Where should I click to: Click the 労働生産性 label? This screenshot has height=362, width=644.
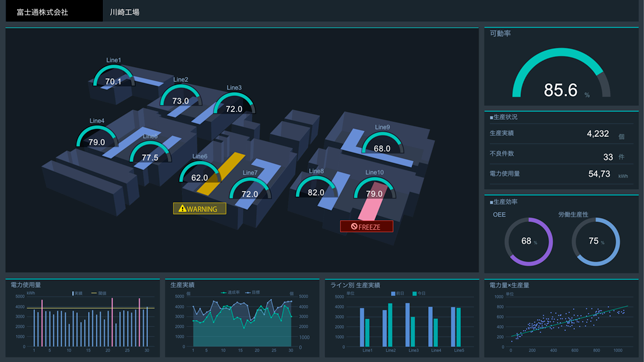573,214
